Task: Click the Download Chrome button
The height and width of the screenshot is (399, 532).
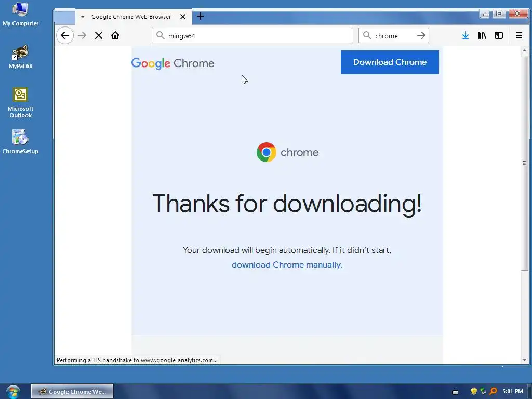Action: click(390, 62)
